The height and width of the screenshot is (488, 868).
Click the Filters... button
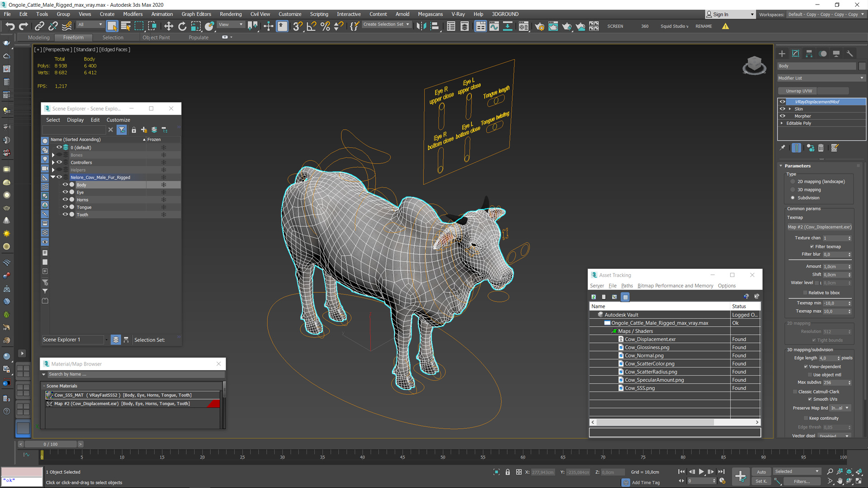(802, 481)
